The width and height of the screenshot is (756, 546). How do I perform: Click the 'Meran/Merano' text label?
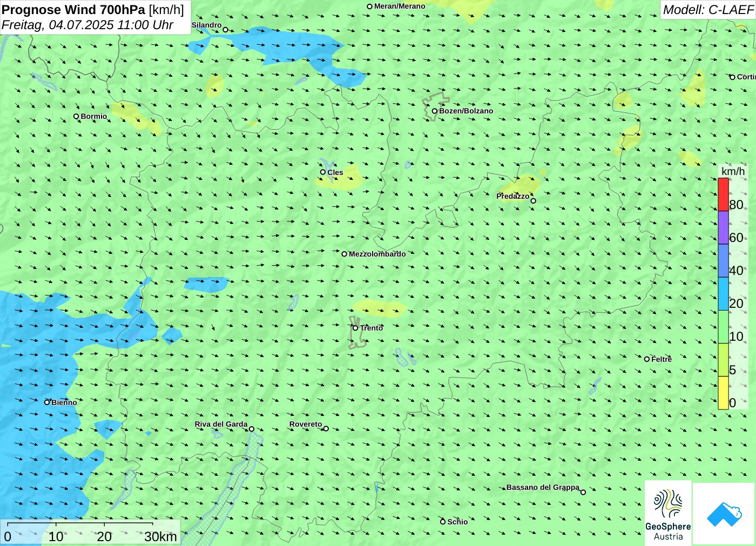click(x=400, y=6)
